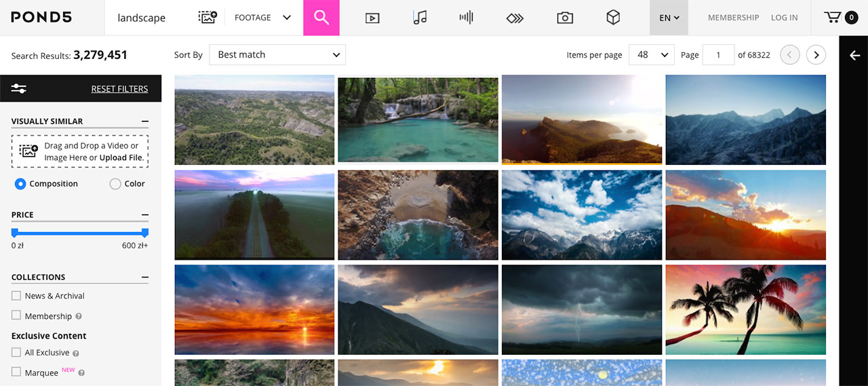
Task: Check the Marquee checkbox
Action: click(16, 372)
